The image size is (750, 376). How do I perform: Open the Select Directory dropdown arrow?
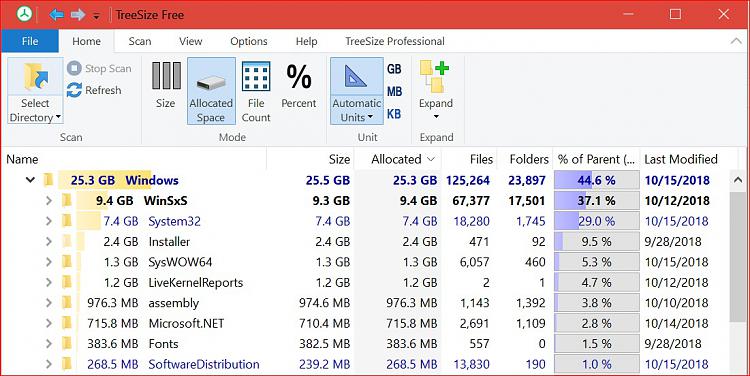(58, 117)
